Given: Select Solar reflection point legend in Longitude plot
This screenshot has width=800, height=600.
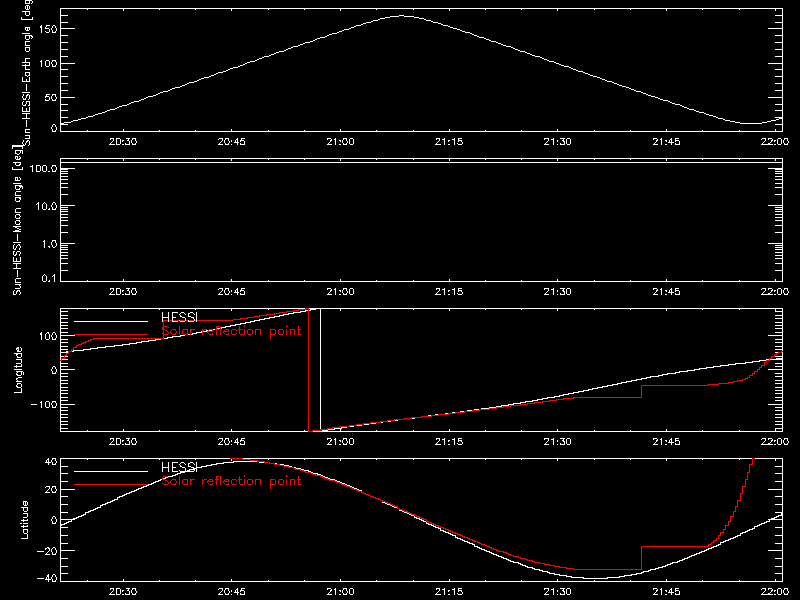Looking at the screenshot, I should (x=231, y=331).
